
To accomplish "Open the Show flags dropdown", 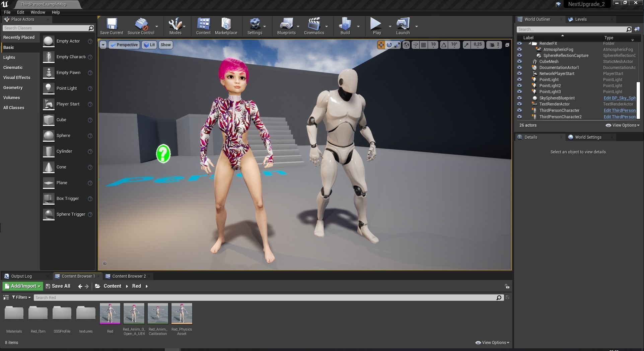I will pyautogui.click(x=165, y=45).
